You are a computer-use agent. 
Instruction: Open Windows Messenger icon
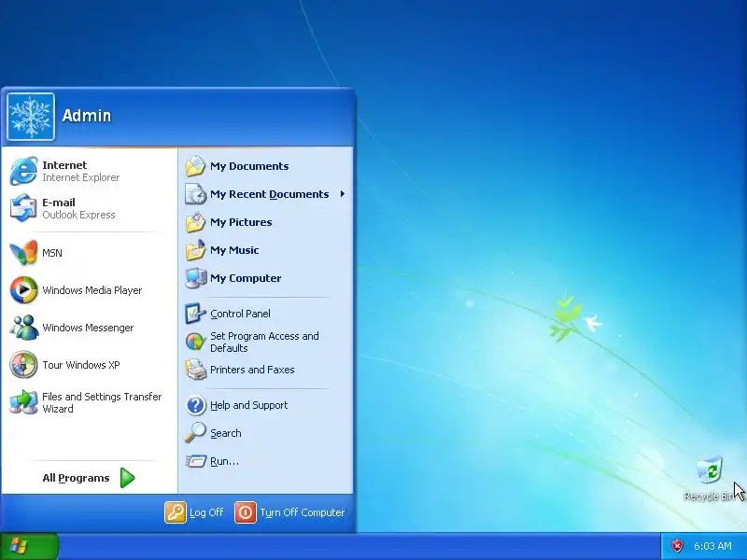(x=23, y=328)
